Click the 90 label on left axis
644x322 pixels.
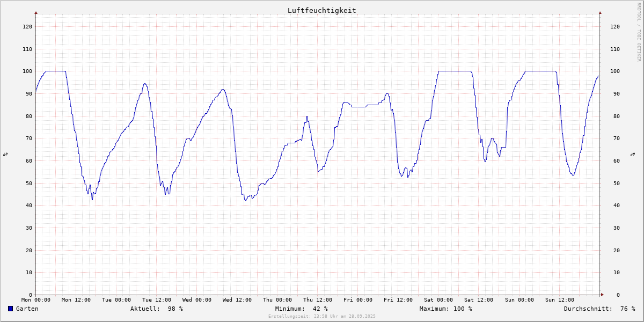(29, 94)
